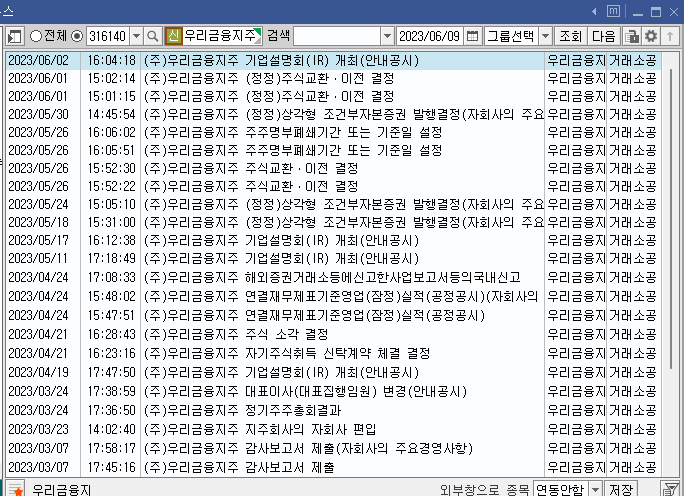
Task: Open the 2023/05/18 (정정)상각형 조건부자본증권 row
Action: point(333,222)
